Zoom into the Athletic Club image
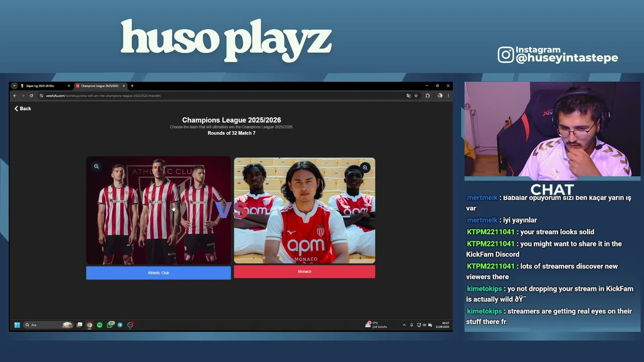Image resolution: width=644 pixels, height=362 pixels. click(x=96, y=166)
